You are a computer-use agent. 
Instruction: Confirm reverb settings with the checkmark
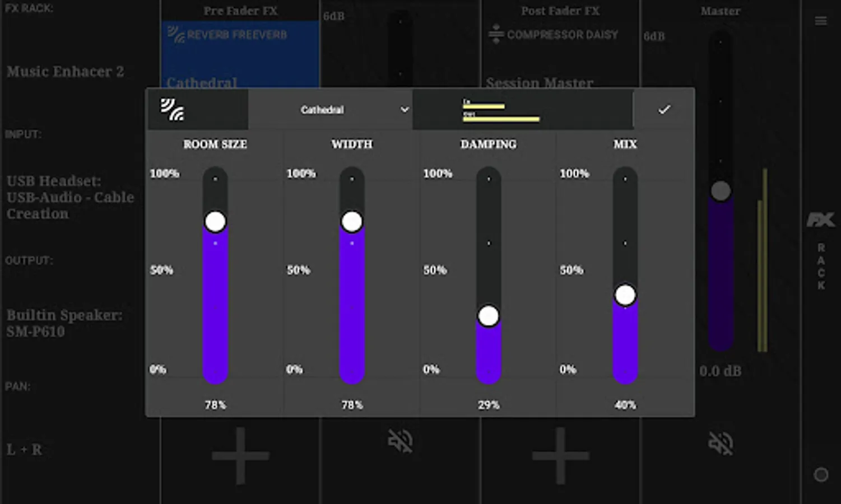[664, 109]
